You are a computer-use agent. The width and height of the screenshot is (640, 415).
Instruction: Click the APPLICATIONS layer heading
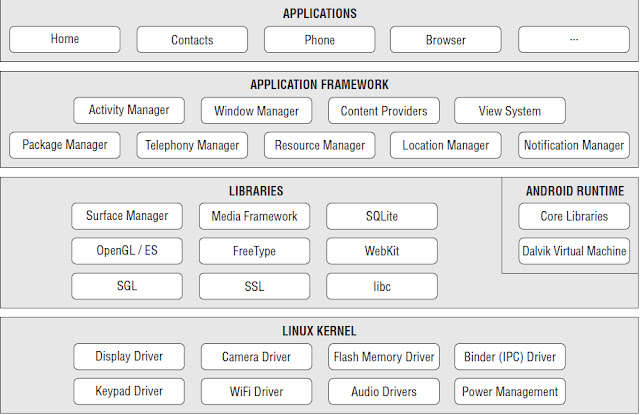(x=320, y=13)
